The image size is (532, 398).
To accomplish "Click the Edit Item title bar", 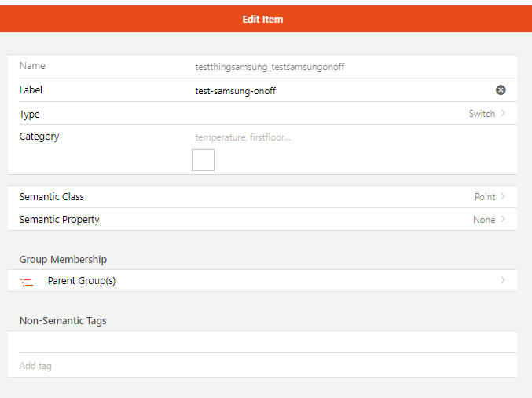I will pos(262,19).
